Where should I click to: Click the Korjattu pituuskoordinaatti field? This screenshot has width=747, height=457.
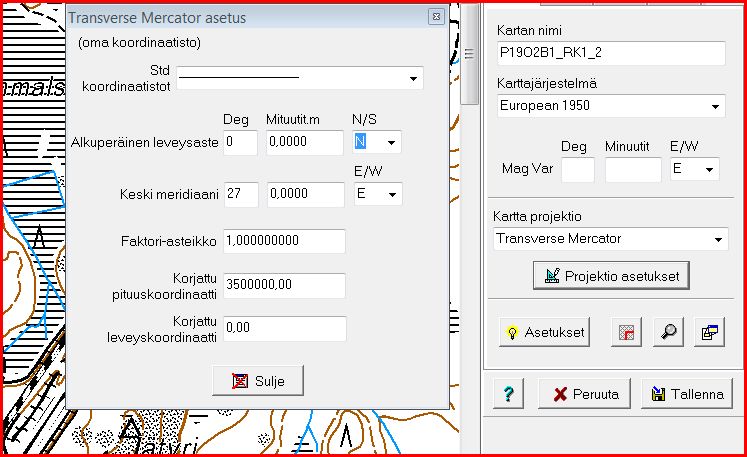coord(284,285)
